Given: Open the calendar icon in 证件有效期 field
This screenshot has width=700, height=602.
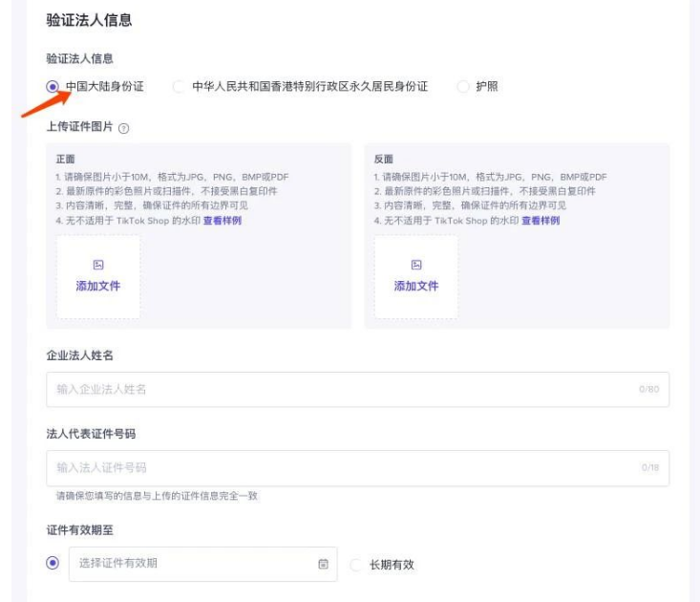Looking at the screenshot, I should 323,564.
